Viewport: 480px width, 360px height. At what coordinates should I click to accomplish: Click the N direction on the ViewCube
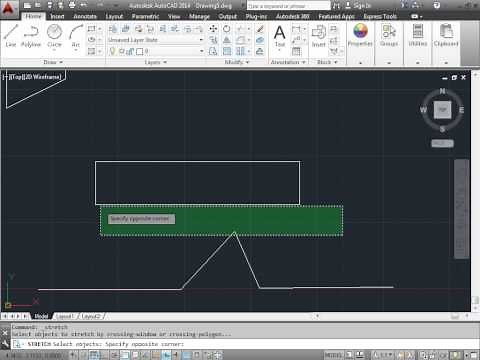point(442,91)
